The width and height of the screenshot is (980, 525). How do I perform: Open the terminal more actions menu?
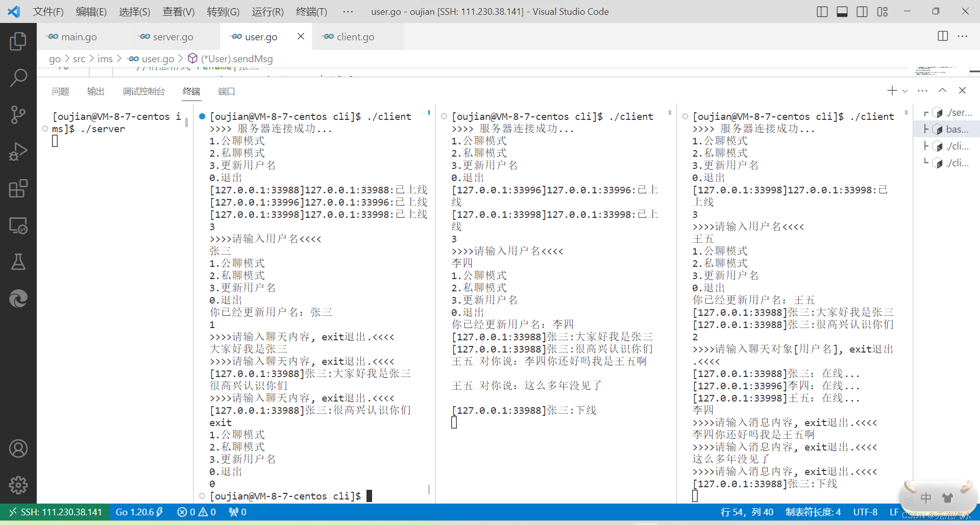[x=923, y=90]
